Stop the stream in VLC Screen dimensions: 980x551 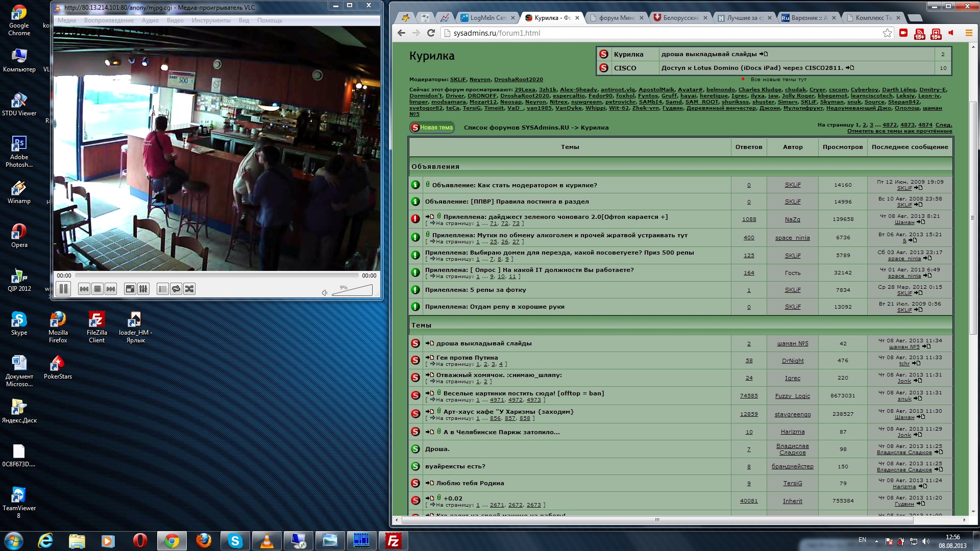click(97, 289)
